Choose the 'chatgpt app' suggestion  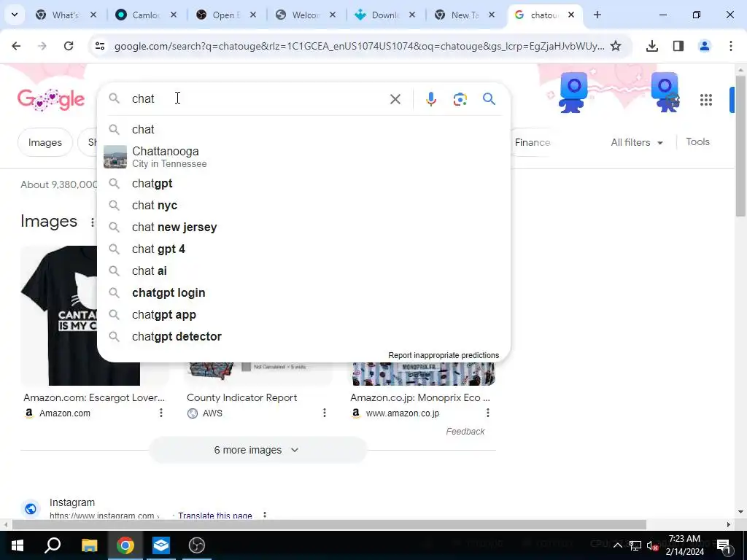(x=303, y=315)
